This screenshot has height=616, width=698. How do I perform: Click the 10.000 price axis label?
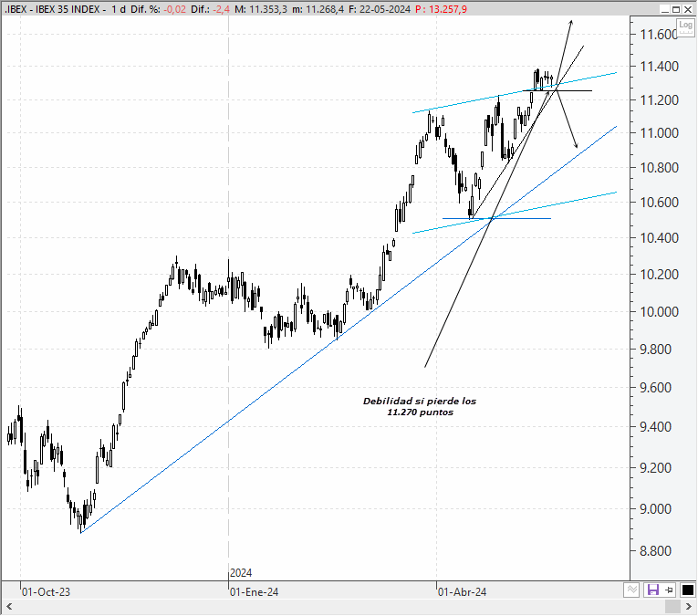tap(660, 311)
